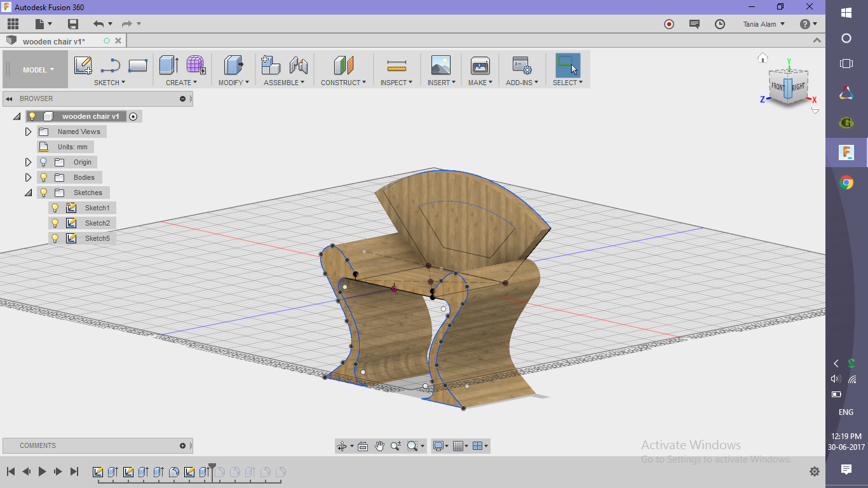Expand the Bodies folder
This screenshot has height=488, width=868.
(x=28, y=177)
